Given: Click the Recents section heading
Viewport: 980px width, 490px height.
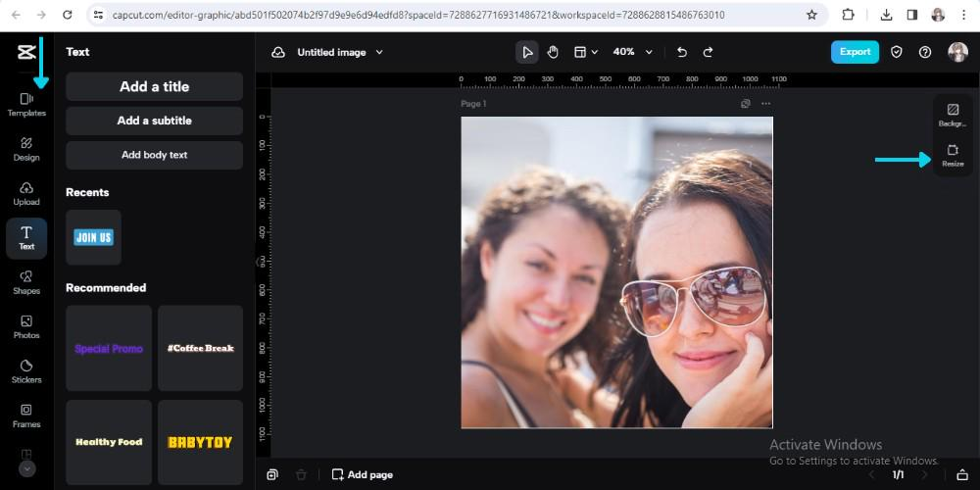Looking at the screenshot, I should (87, 192).
